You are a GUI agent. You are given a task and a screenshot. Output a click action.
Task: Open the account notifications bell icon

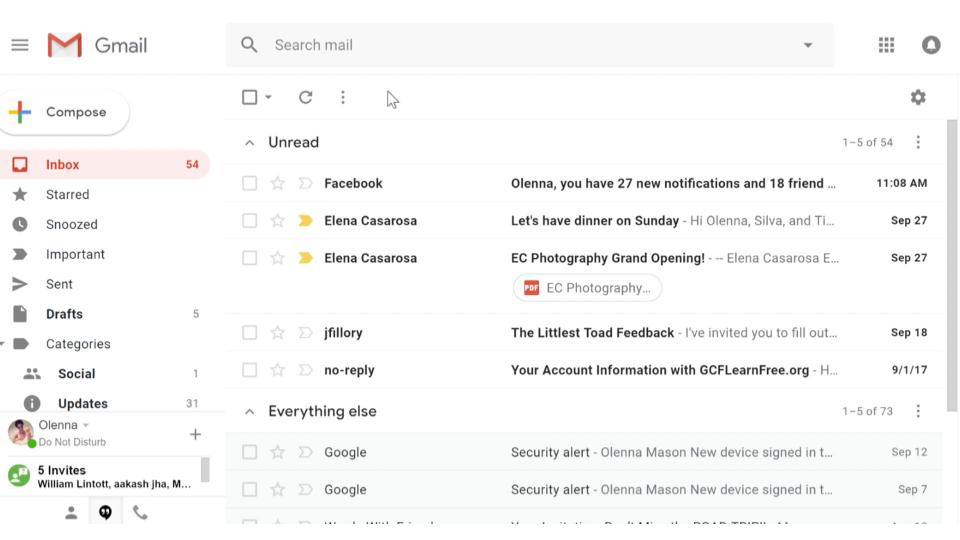click(931, 45)
